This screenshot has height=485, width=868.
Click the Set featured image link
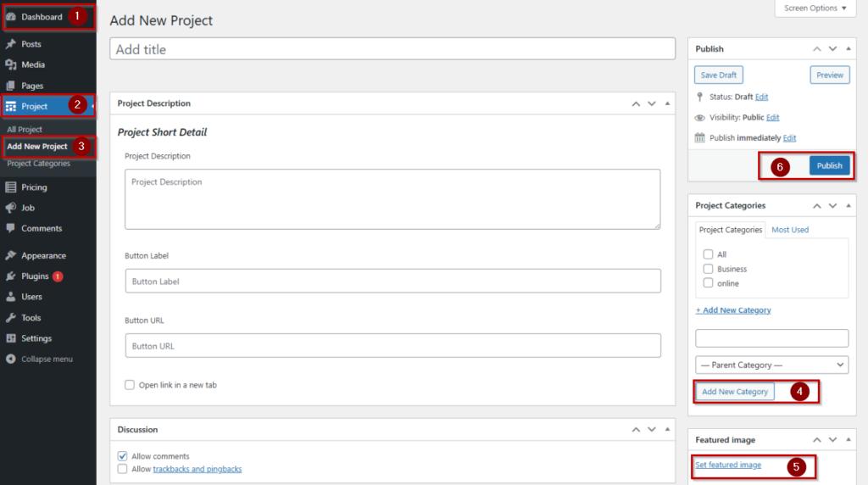(x=728, y=465)
